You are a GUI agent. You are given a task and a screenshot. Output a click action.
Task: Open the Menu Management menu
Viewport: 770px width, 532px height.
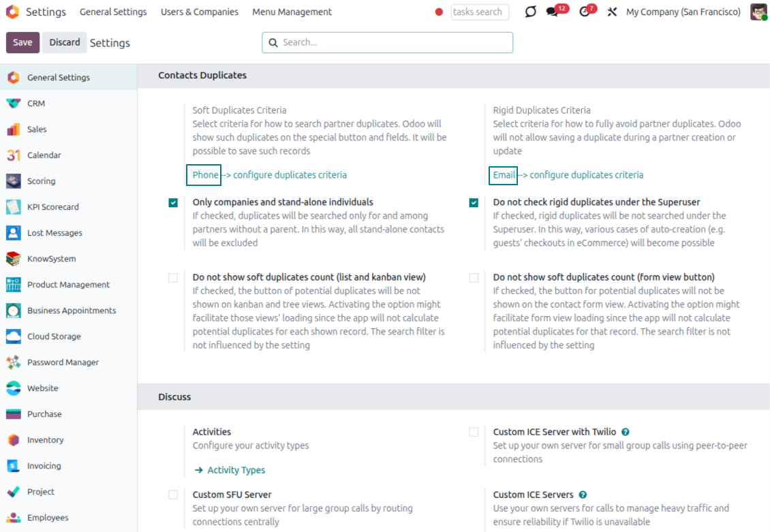coord(292,12)
